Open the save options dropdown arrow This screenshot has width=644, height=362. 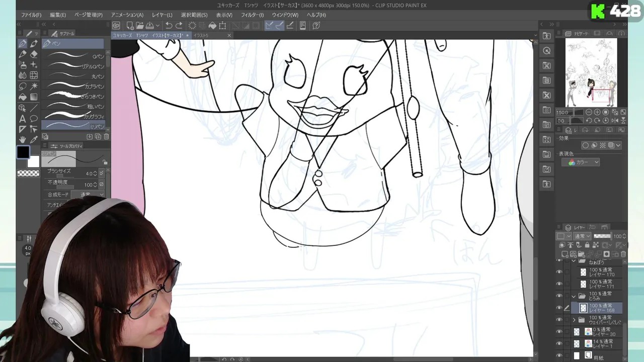(x=158, y=26)
